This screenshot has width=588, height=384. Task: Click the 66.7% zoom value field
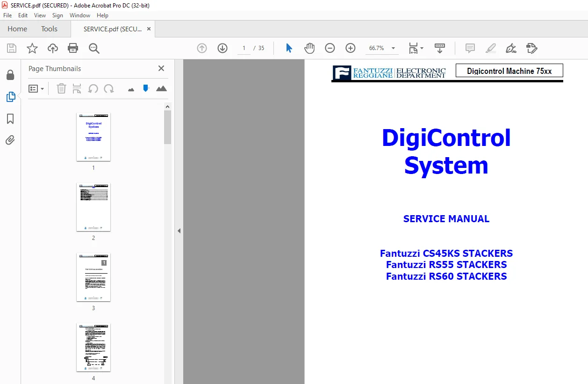(x=377, y=48)
